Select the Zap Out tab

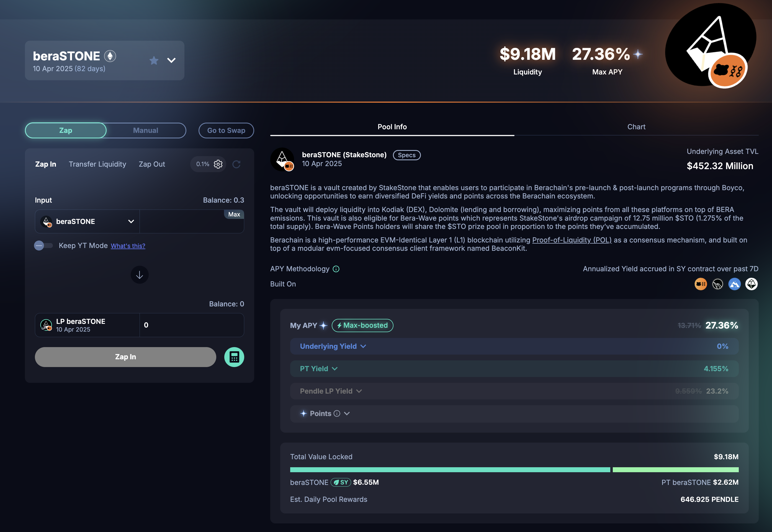[x=152, y=164]
